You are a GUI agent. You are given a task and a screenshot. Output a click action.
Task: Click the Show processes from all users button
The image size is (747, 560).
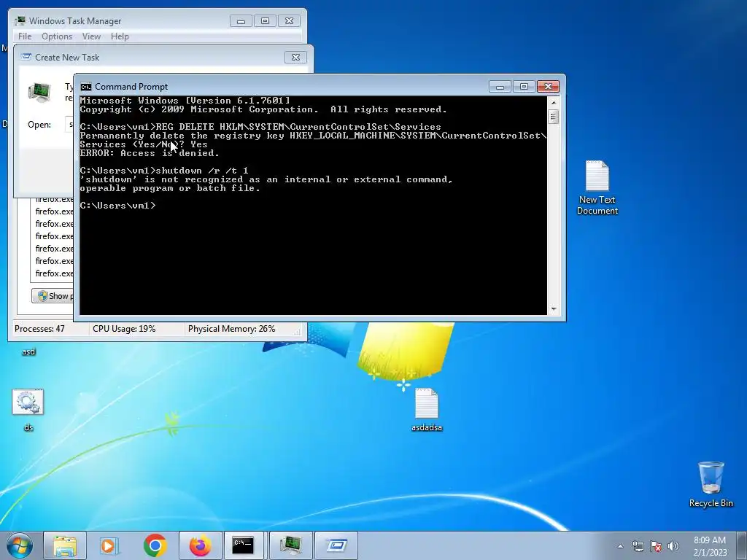pos(53,296)
